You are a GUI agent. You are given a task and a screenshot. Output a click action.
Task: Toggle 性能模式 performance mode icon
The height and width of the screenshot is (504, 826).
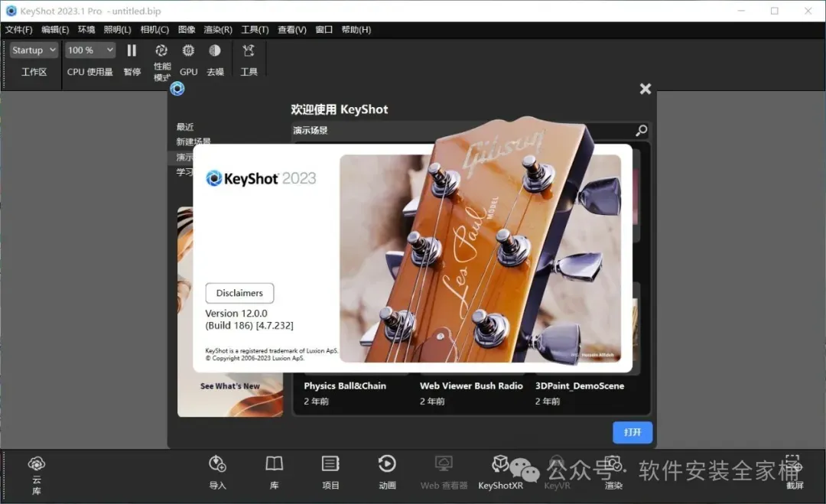coord(161,50)
